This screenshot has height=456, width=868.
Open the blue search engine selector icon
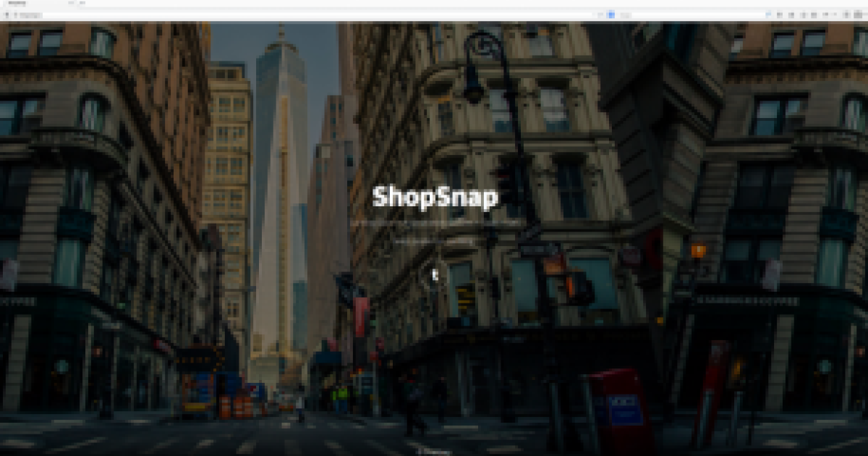(611, 14)
